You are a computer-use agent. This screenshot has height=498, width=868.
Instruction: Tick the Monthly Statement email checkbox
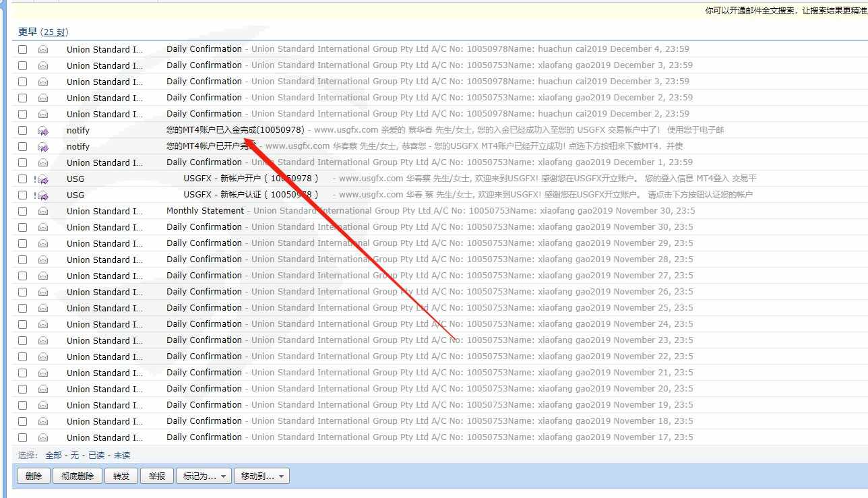pos(23,211)
